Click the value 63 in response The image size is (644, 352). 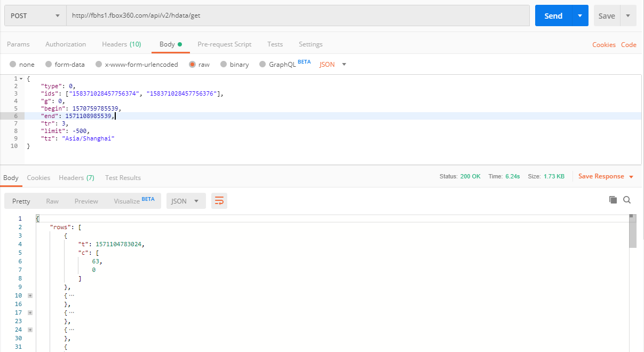[97, 261]
